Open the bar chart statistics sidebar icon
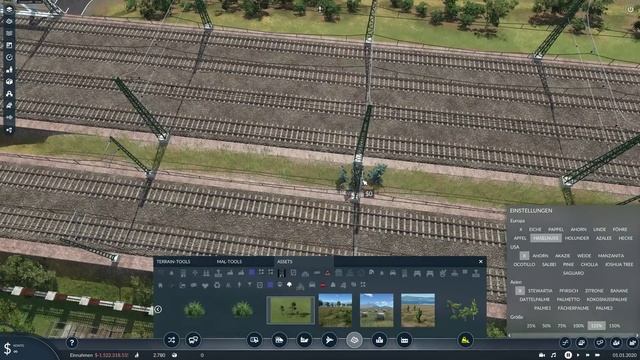The height and width of the screenshot is (360, 640). pos(9,70)
